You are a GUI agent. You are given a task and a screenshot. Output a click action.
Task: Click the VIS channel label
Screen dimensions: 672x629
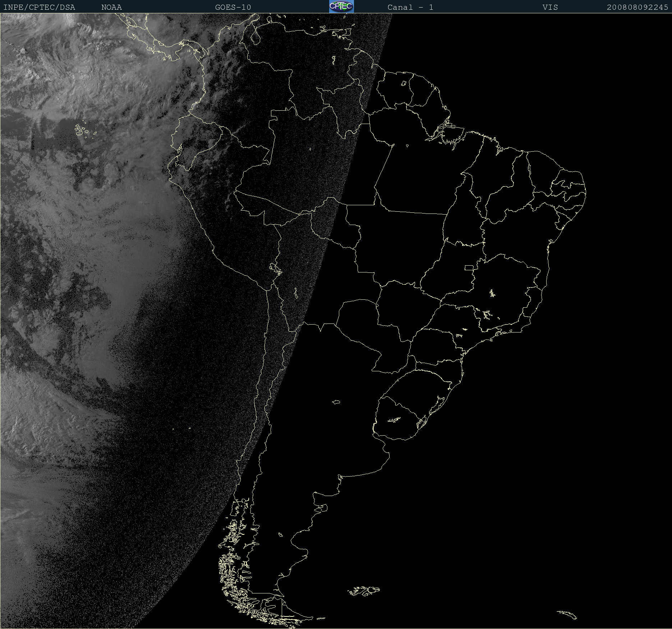tap(550, 7)
